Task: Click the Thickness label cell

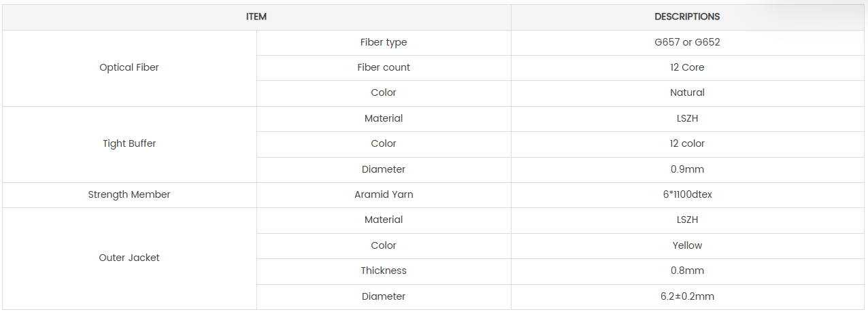Action: click(384, 271)
